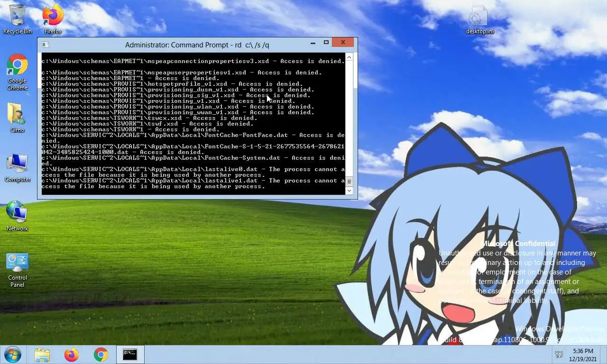Click the hotspotprofile_v1.xsd output line
Image resolution: width=607 pixels, height=364 pixels.
click(x=172, y=84)
